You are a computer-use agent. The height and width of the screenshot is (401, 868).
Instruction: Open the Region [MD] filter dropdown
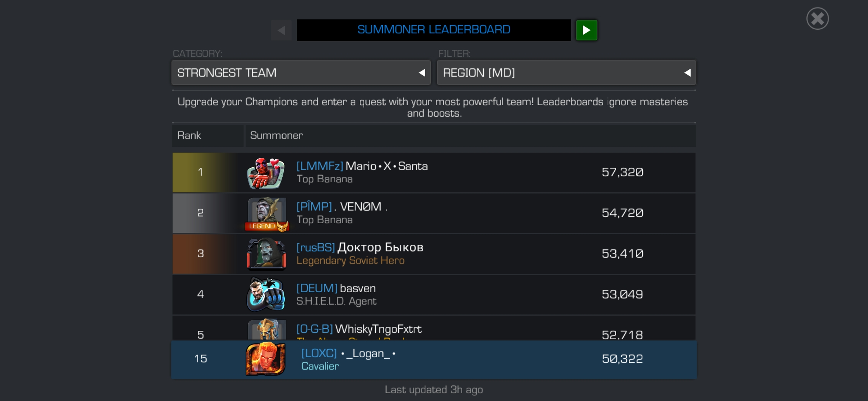566,73
